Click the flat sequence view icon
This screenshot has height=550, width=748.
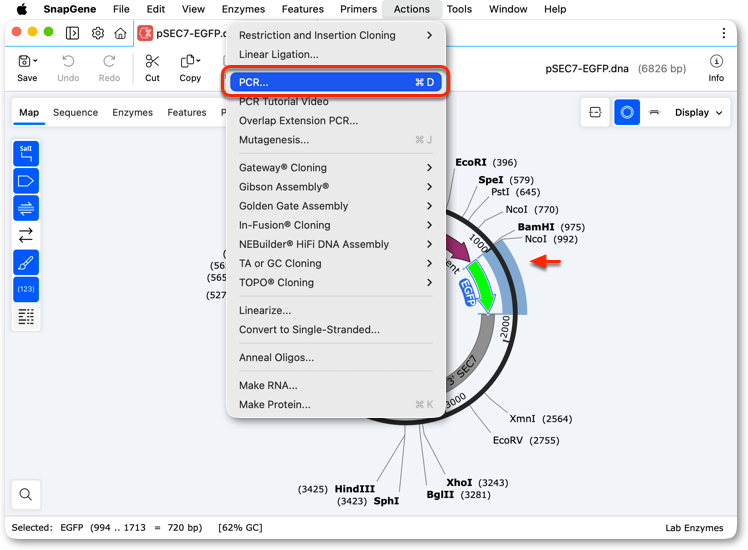coord(654,112)
